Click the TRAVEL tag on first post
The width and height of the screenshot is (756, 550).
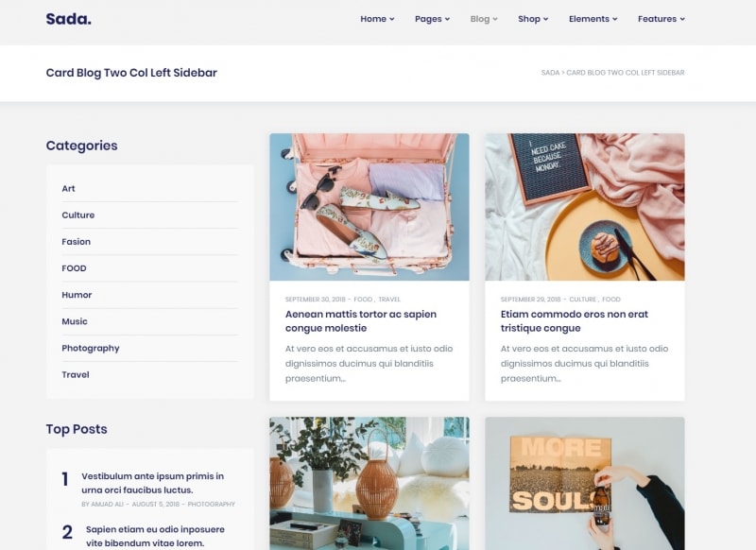[x=389, y=300]
